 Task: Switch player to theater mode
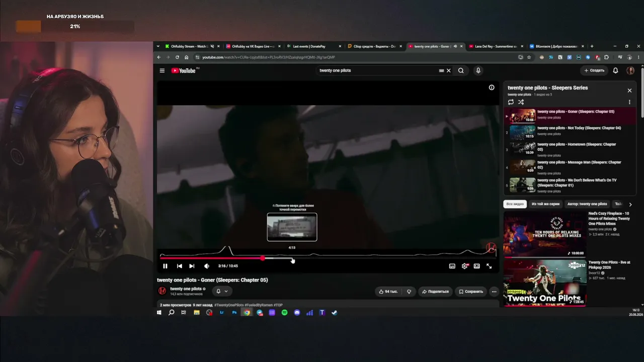pyautogui.click(x=476, y=266)
